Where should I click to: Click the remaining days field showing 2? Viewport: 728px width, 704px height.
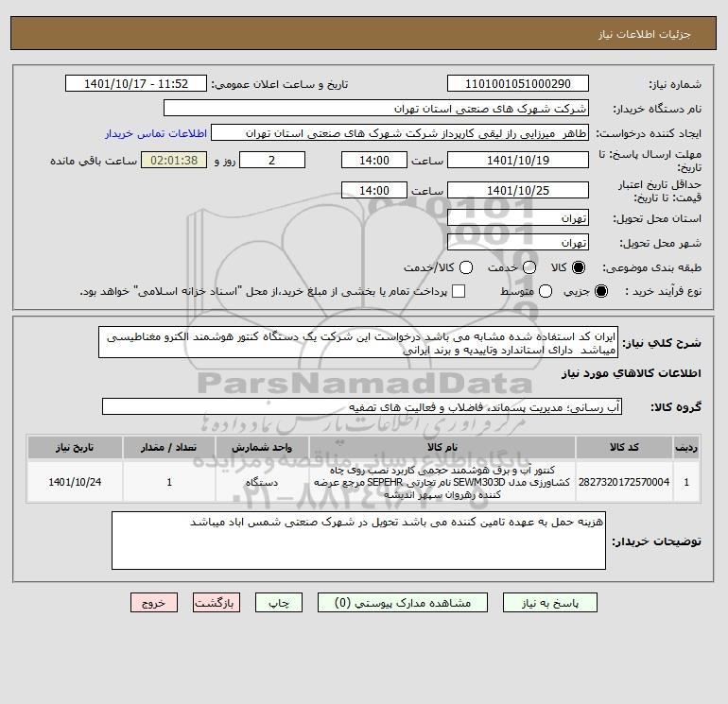[272, 160]
